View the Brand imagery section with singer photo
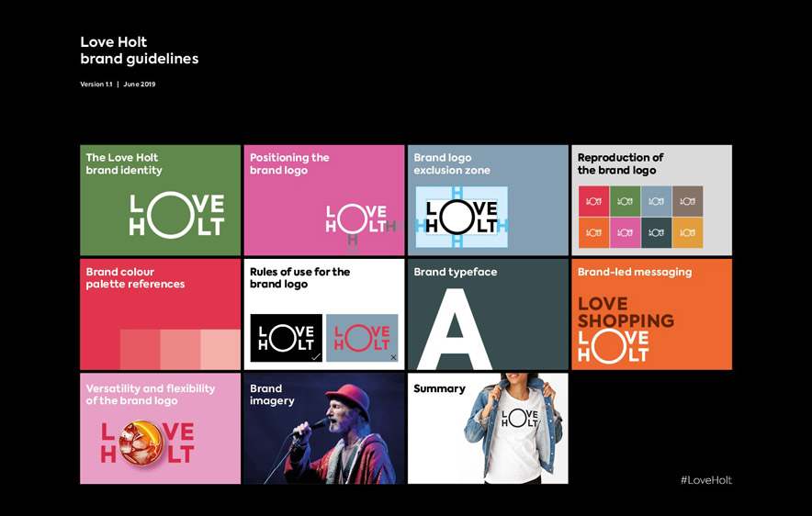This screenshot has height=516, width=812. pyautogui.click(x=323, y=428)
